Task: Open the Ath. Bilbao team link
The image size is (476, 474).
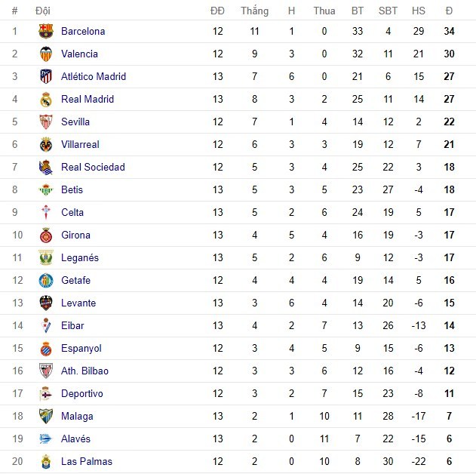Action: [x=84, y=371]
